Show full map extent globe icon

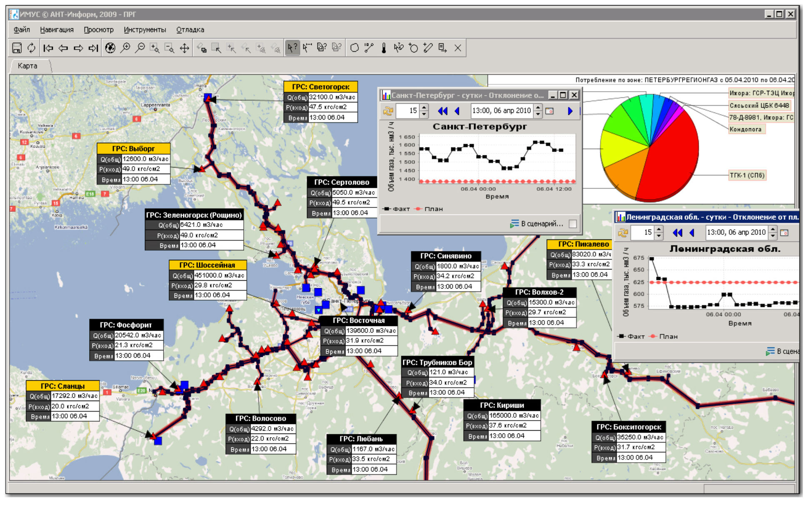pos(110,48)
